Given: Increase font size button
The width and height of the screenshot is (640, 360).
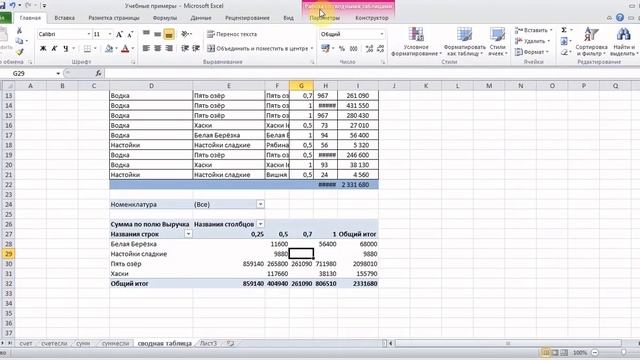Looking at the screenshot, I should click(119, 34).
